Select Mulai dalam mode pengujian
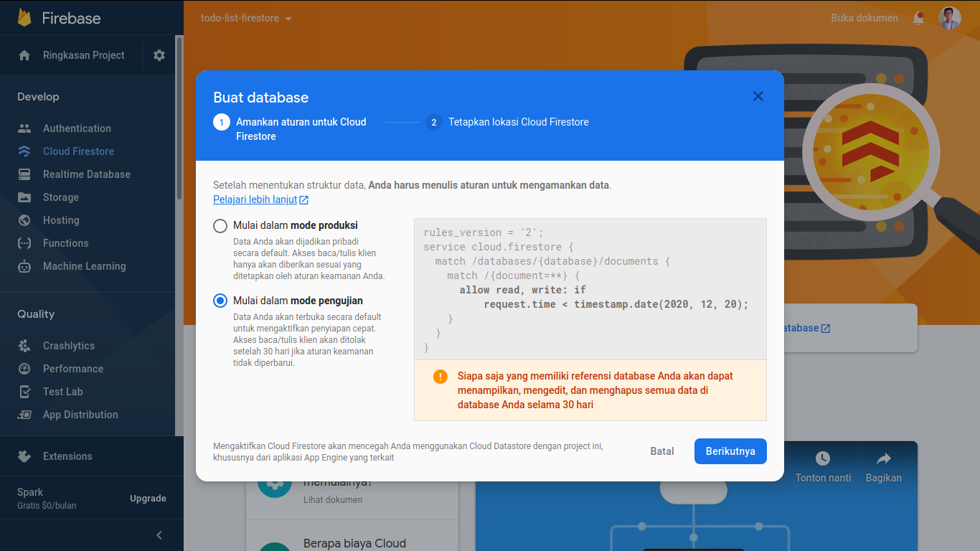 point(220,301)
